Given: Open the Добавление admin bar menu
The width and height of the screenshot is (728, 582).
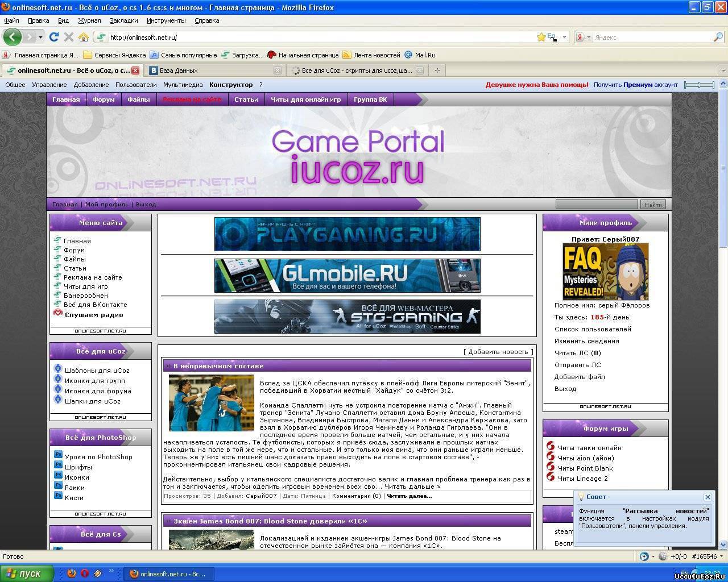Looking at the screenshot, I should pos(91,85).
